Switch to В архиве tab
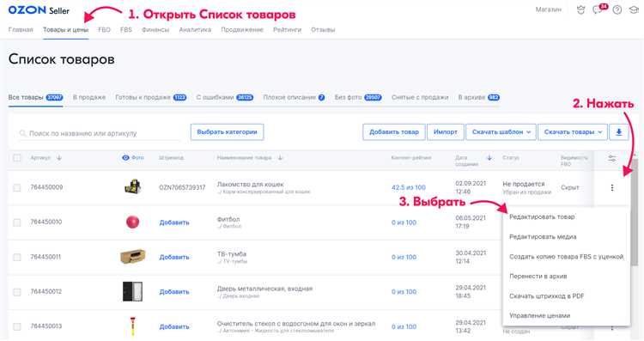 point(478,97)
